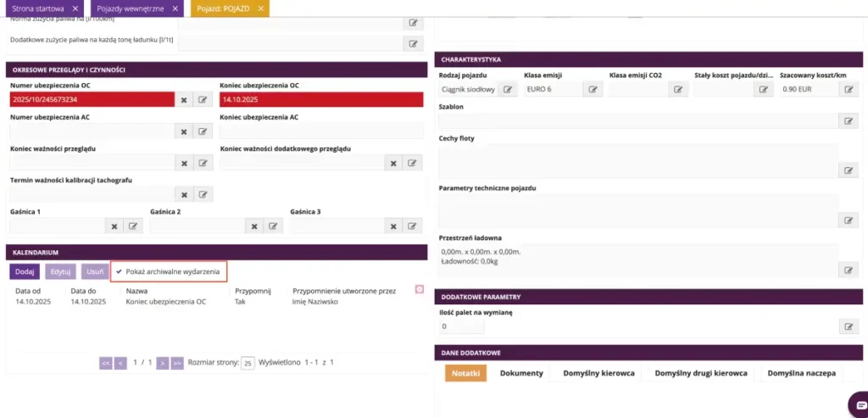Close the Strona startowa tab
Image resolution: width=868 pixels, height=418 pixels.
click(75, 8)
